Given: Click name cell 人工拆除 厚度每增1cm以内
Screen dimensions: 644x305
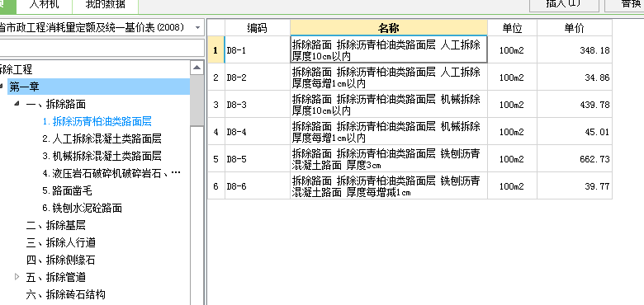Looking at the screenshot, I should [389, 77].
